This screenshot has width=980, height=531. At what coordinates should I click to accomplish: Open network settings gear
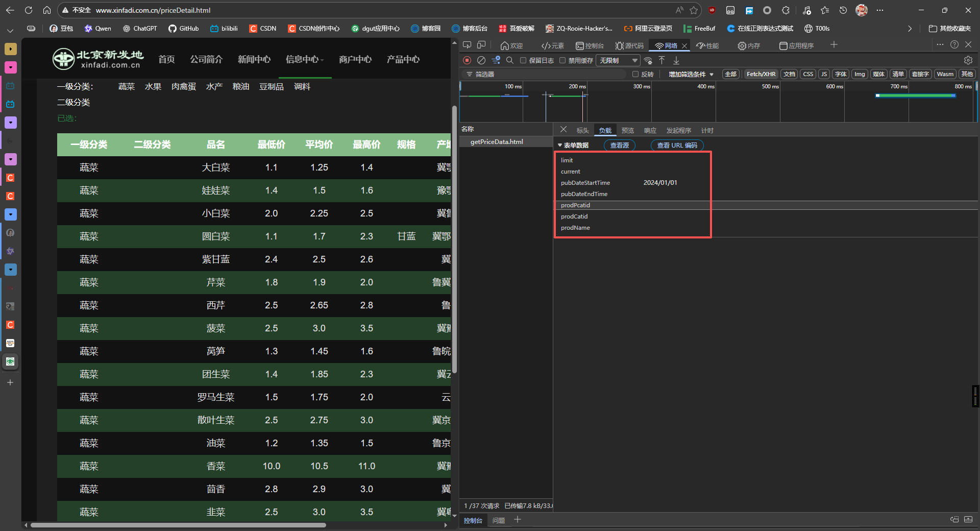pyautogui.click(x=968, y=60)
